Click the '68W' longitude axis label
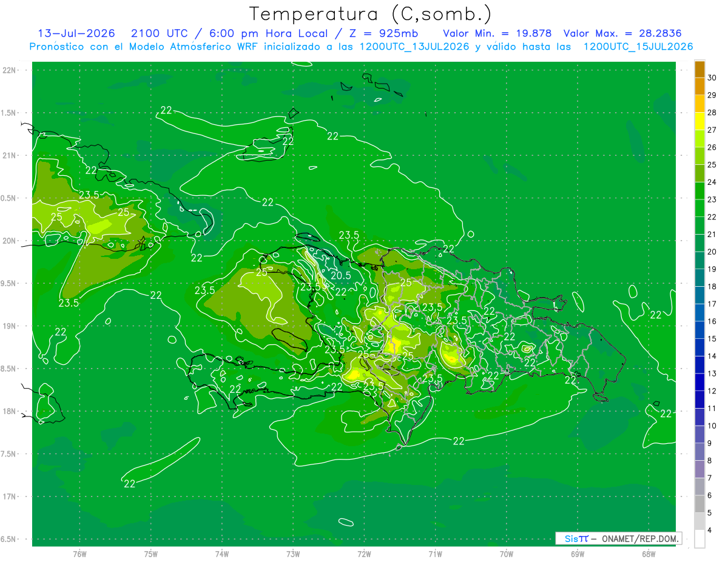The width and height of the screenshot is (728, 562). [x=649, y=554]
